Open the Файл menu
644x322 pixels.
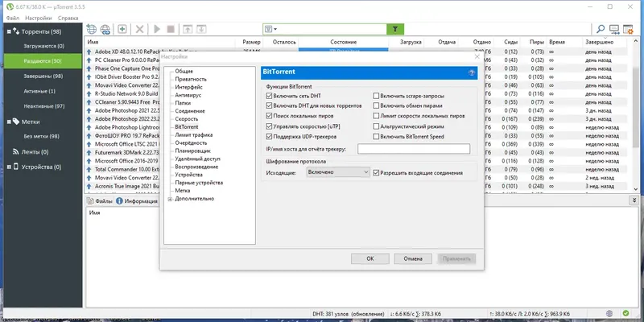[x=13, y=18]
